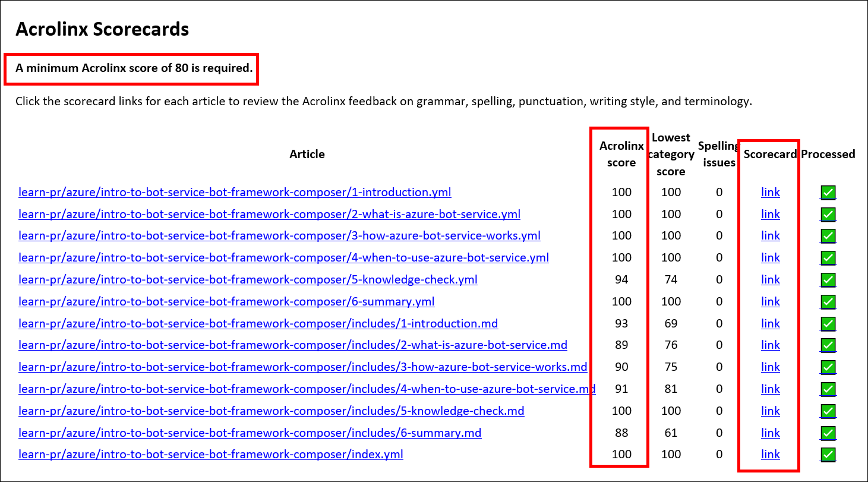Image resolution: width=868 pixels, height=482 pixels.
Task: Click the Processed checkmark for index.yml
Action: [828, 455]
